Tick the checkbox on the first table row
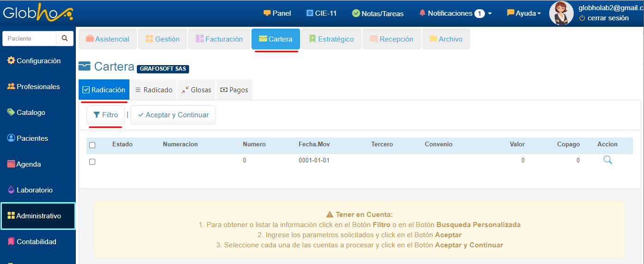This screenshot has height=264, width=644. pos(92,162)
